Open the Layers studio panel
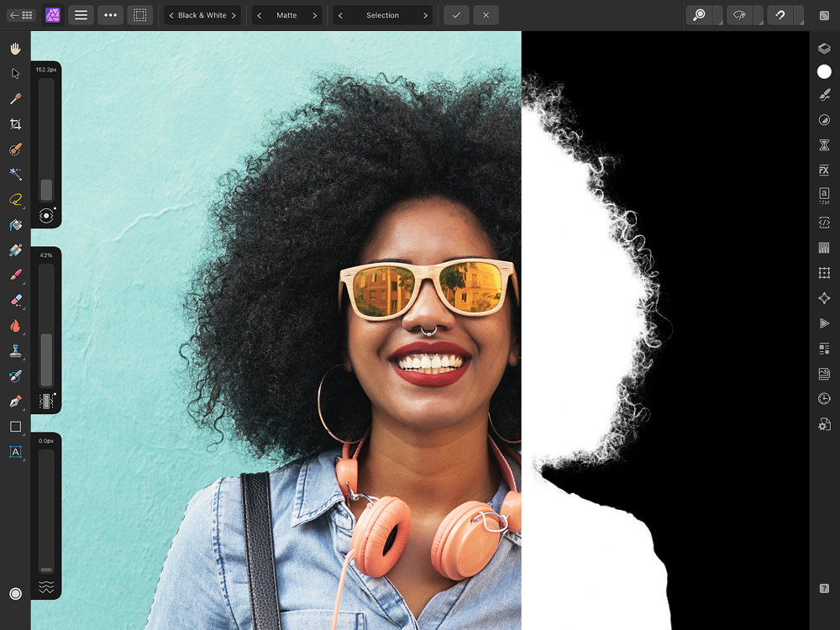The width and height of the screenshot is (840, 630). 824,49
